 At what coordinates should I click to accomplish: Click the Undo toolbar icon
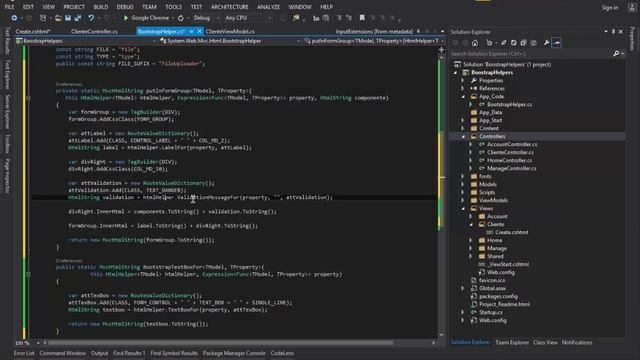coord(91,18)
